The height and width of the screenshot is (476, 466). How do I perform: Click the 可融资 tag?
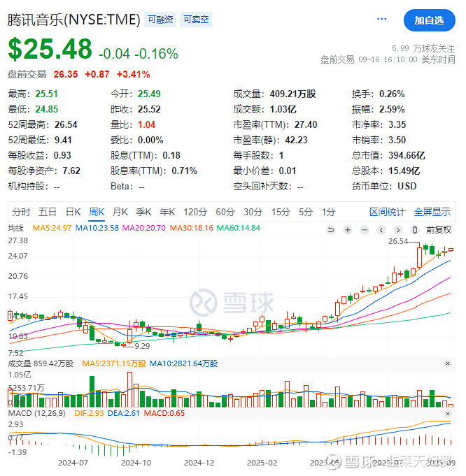(x=160, y=20)
